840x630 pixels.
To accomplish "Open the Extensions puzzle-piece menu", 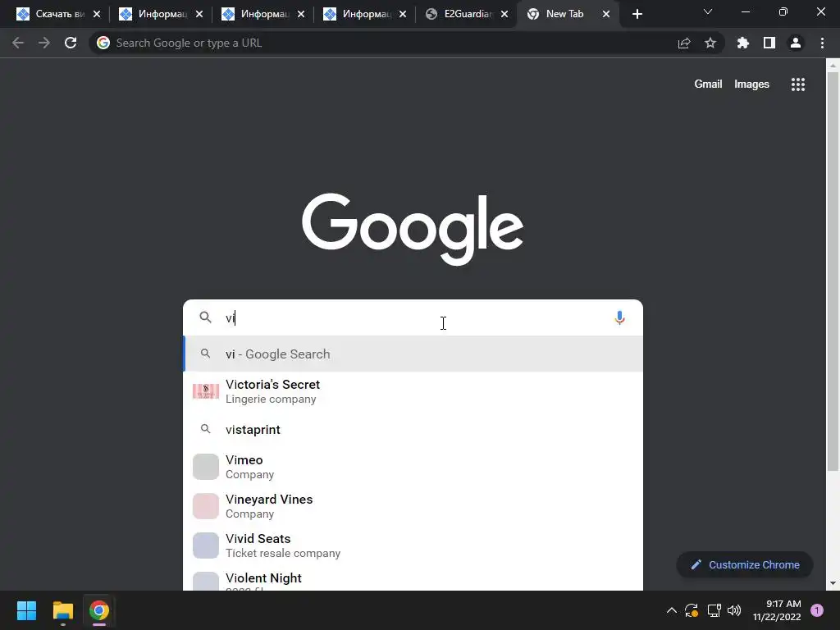I will coord(743,43).
